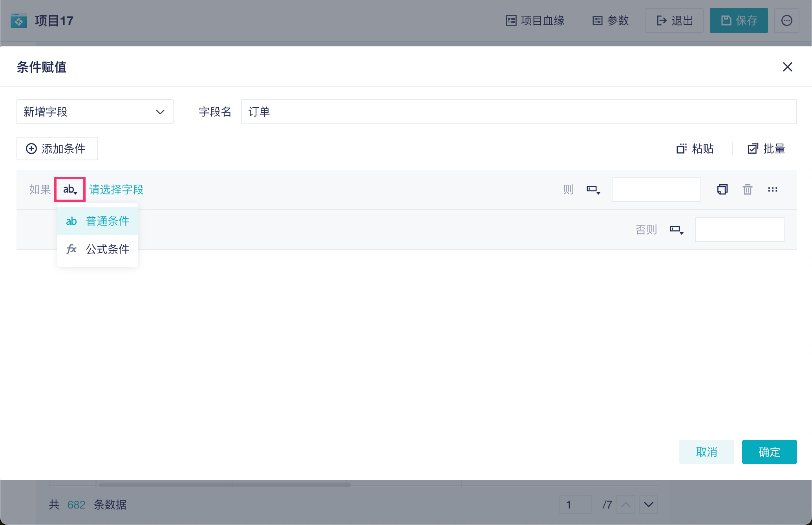This screenshot has height=525, width=812.
Task: Click the Paste (粘贴) icon button
Action: click(x=695, y=149)
